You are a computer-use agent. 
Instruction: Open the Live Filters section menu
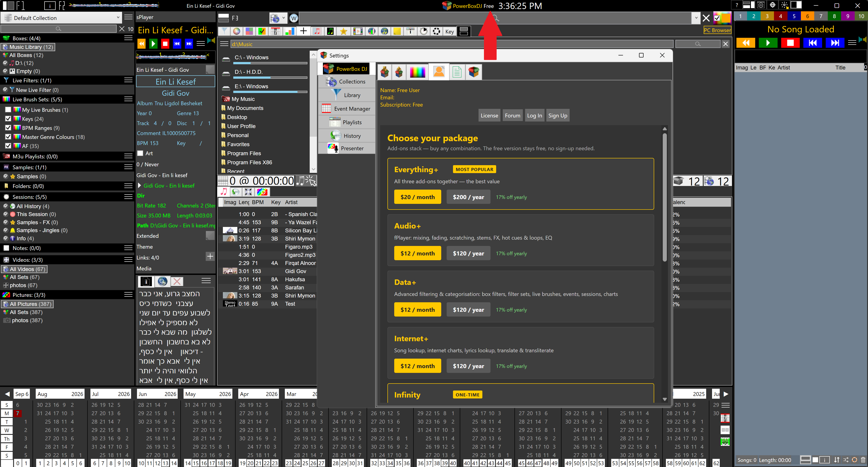[128, 80]
